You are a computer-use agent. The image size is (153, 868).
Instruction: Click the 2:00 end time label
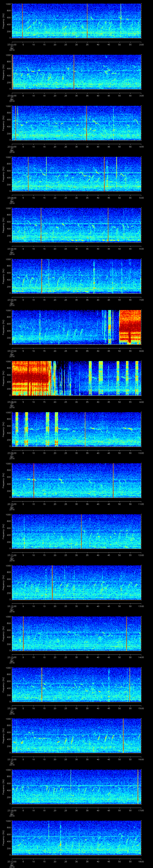coord(141,44)
